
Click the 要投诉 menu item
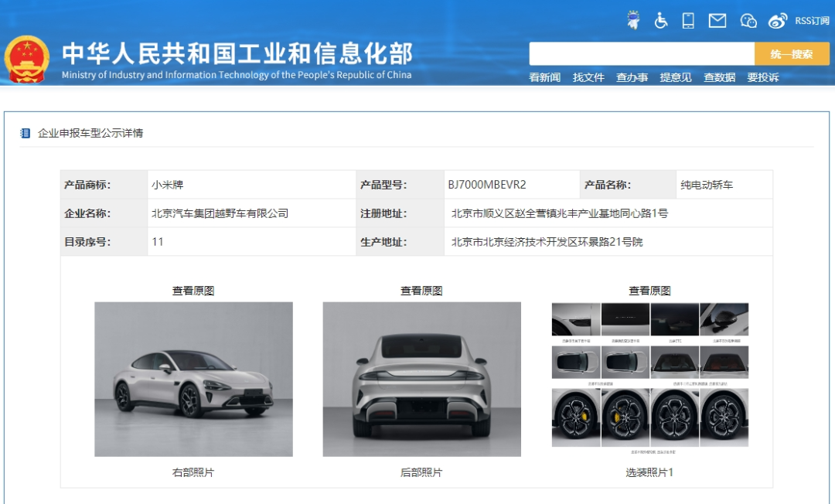tap(762, 77)
